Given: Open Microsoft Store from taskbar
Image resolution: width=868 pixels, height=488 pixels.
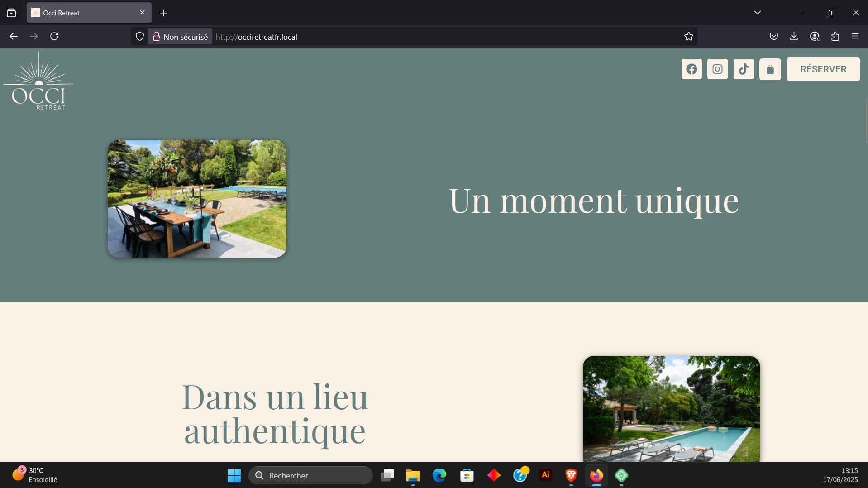Looking at the screenshot, I should [467, 476].
